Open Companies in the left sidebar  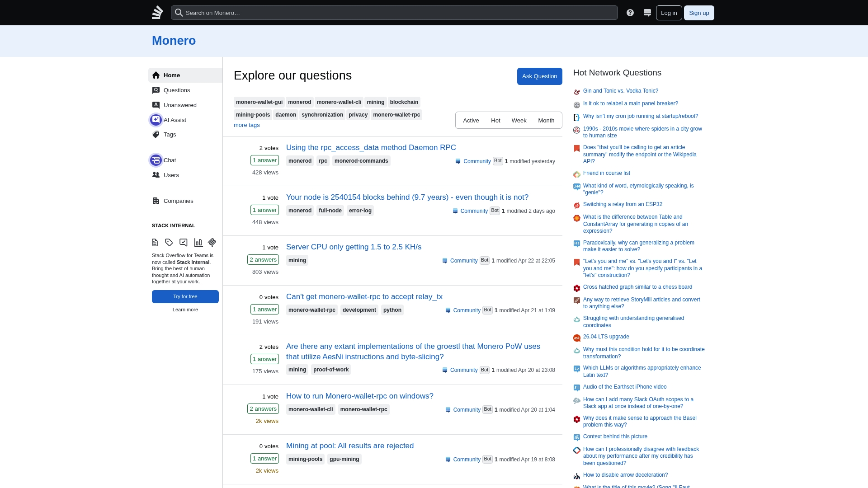coord(178,201)
